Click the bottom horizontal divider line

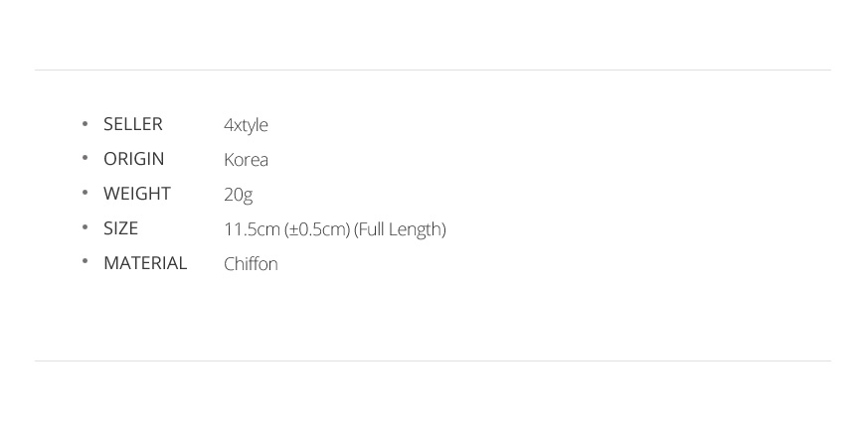(x=433, y=362)
